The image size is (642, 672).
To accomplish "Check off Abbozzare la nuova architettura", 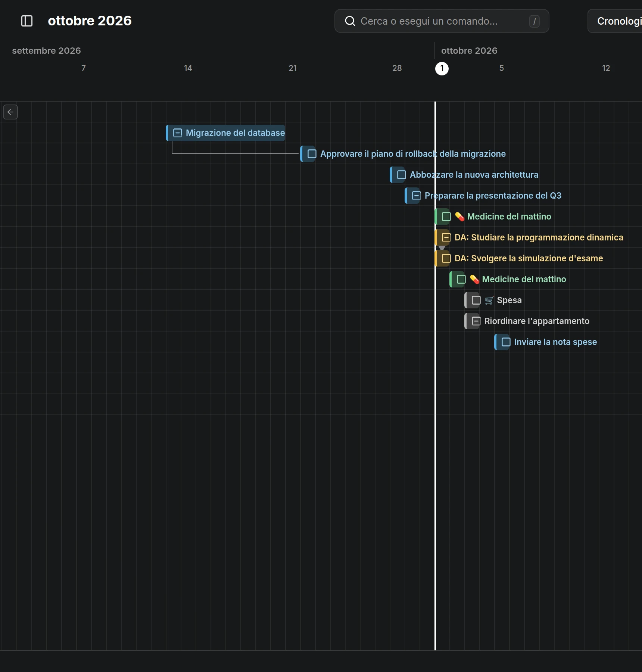I will [401, 175].
